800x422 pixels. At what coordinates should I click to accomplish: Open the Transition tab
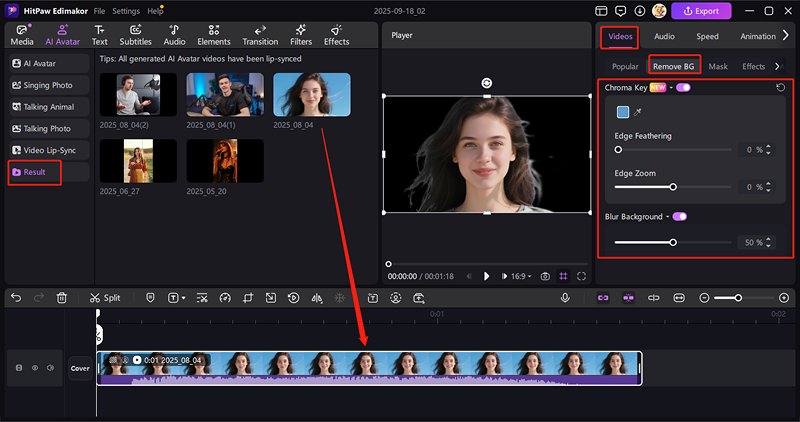pyautogui.click(x=260, y=35)
